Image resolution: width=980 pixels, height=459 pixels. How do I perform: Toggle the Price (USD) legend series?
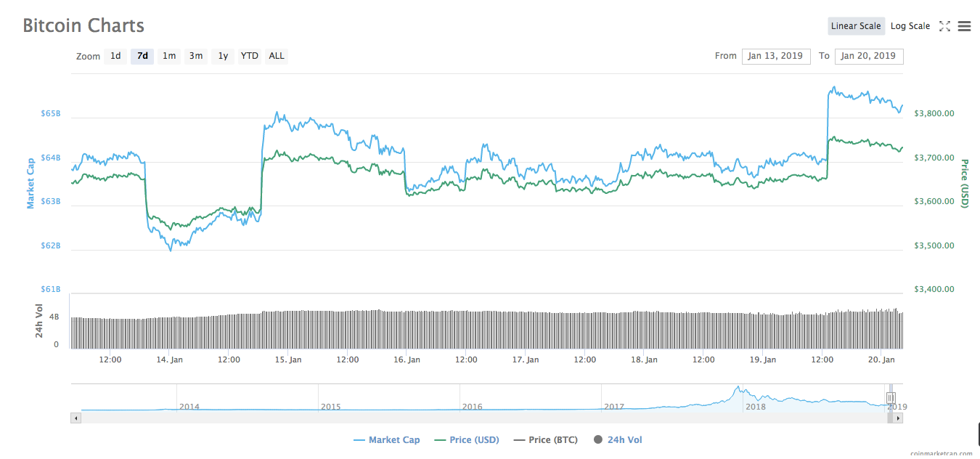click(467, 439)
